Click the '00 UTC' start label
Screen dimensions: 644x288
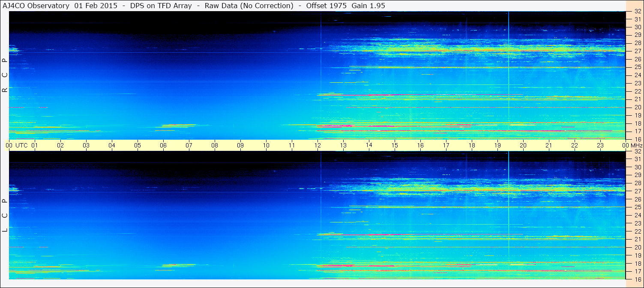coord(16,145)
